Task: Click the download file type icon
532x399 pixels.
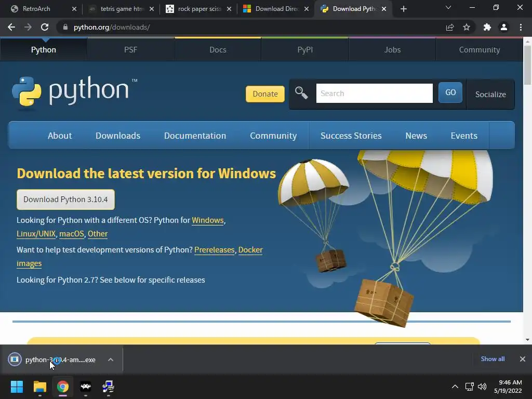Action: [x=15, y=360]
